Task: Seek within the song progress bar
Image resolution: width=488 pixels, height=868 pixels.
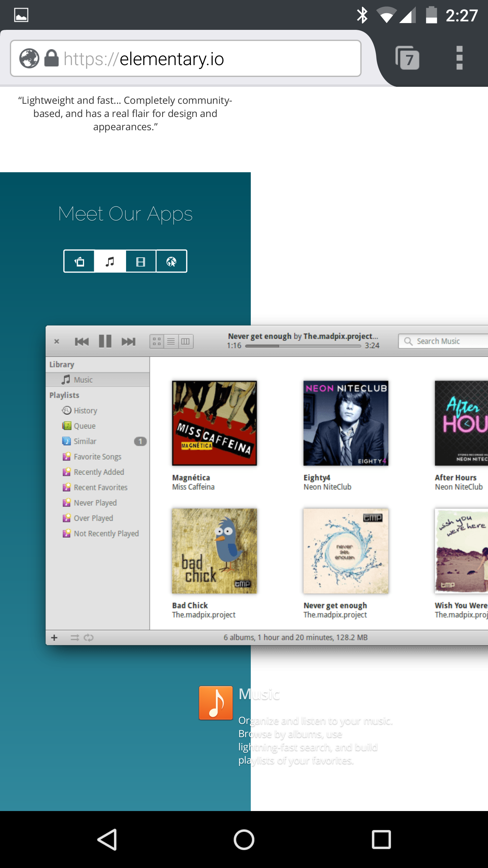Action: coord(303,346)
